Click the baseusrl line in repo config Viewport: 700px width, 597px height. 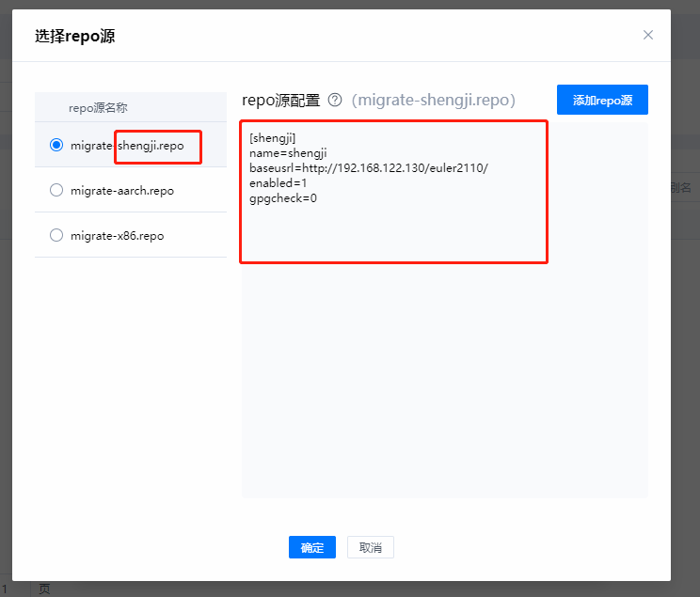(369, 168)
